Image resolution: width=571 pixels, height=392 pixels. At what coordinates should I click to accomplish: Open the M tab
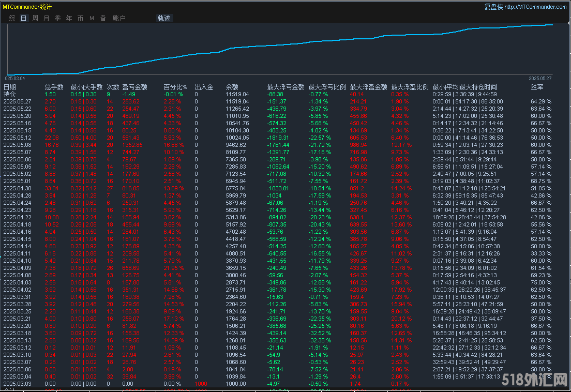pyautogui.click(x=92, y=18)
